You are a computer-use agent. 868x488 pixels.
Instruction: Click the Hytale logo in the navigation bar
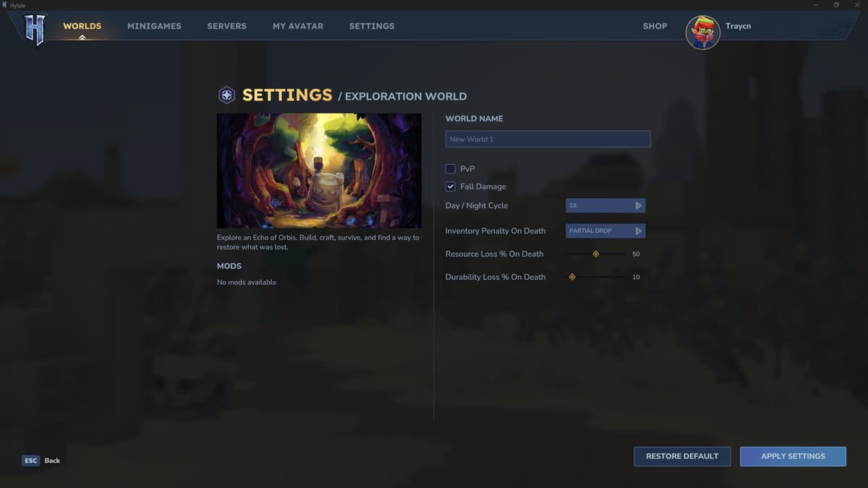[x=34, y=30]
